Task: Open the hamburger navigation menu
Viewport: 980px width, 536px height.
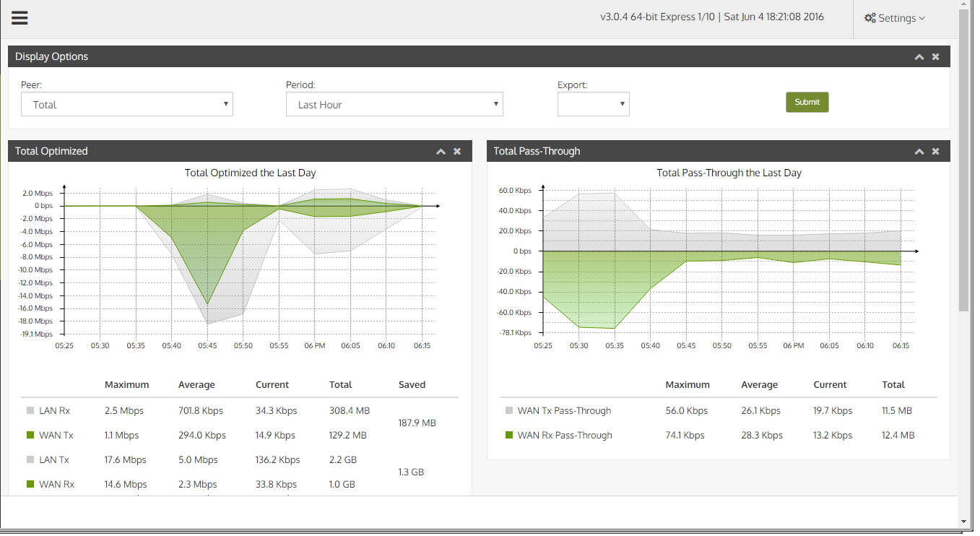Action: tap(19, 18)
